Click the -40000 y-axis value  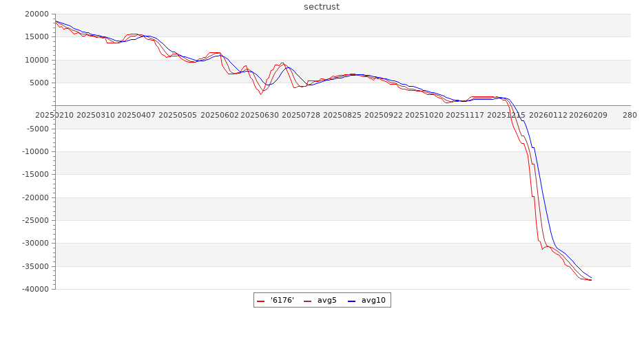34,290
